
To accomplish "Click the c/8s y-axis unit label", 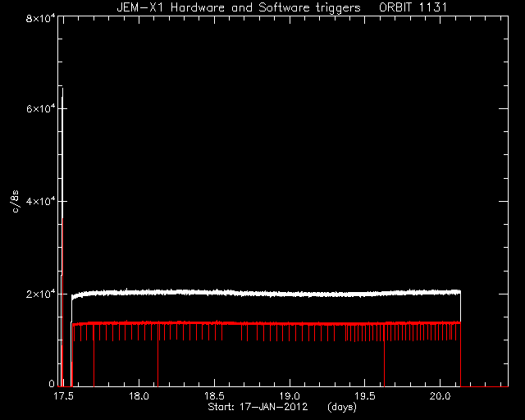I will [x=16, y=201].
